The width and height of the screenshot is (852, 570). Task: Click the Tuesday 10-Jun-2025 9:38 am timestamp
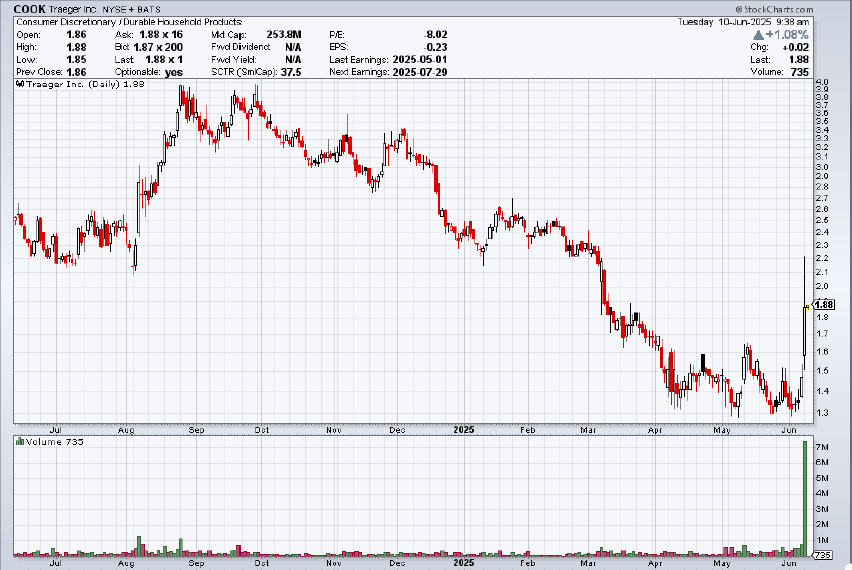click(x=743, y=22)
